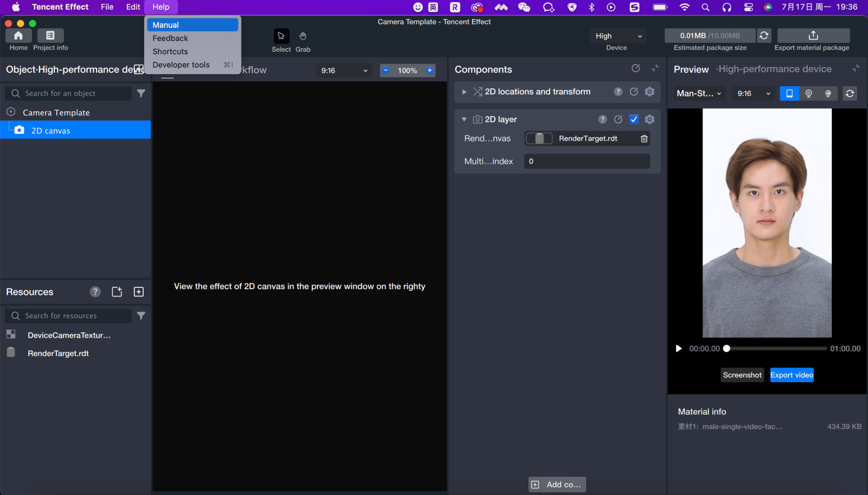Open the Tencent Effect application menu

[60, 7]
